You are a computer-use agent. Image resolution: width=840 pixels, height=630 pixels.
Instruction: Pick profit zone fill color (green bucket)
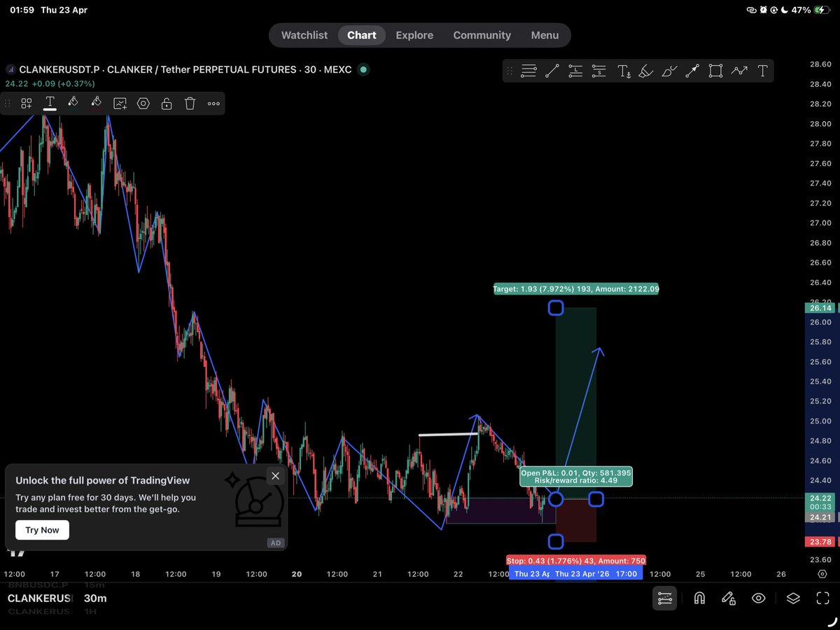pos(73,104)
